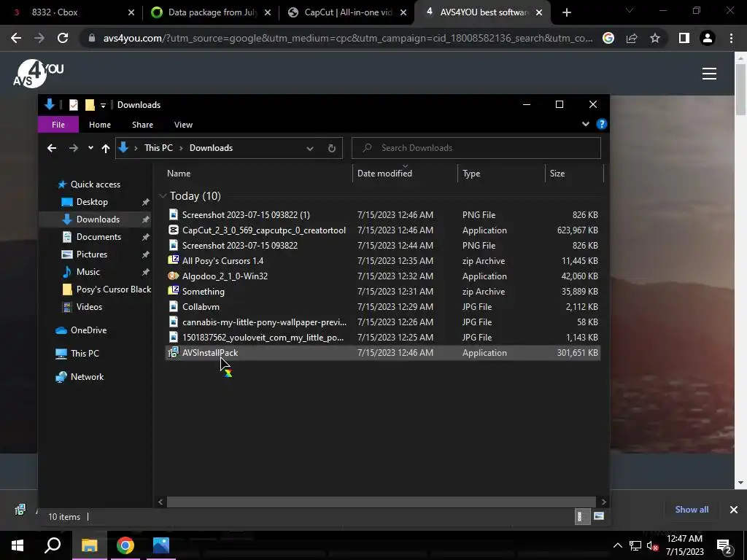Show hidden system tray icons
The image size is (747, 560).
pyautogui.click(x=617, y=545)
